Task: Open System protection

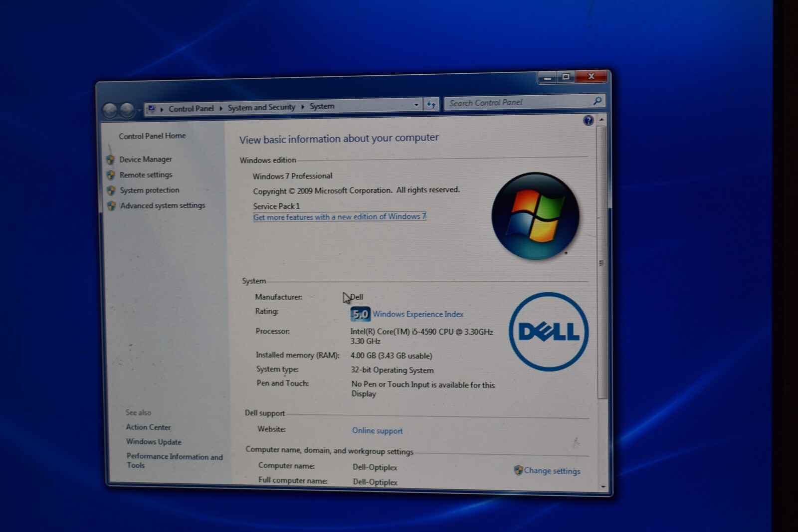Action: (150, 190)
